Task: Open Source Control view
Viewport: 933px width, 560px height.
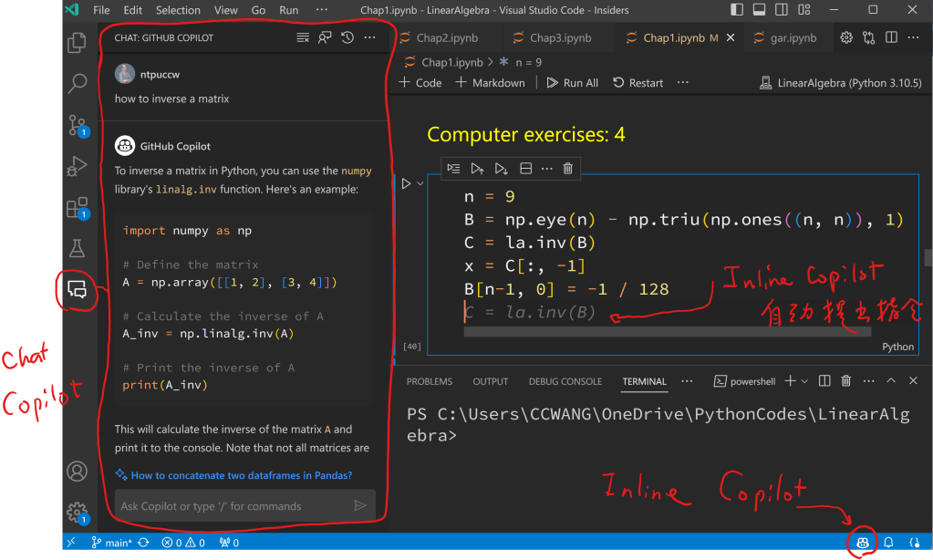Action: pyautogui.click(x=78, y=126)
